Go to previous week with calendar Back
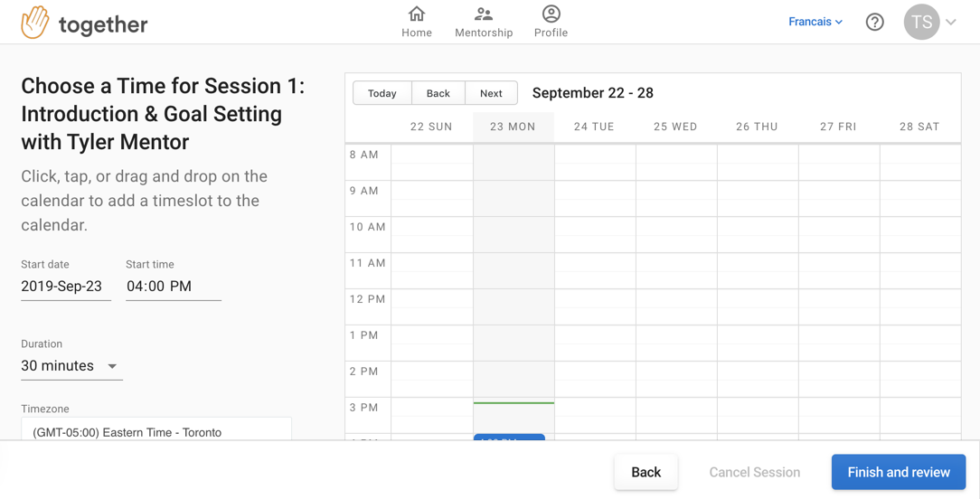 438,93
